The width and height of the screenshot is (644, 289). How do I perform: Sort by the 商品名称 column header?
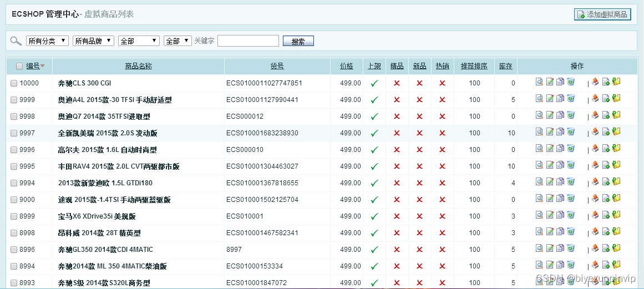pos(139,66)
